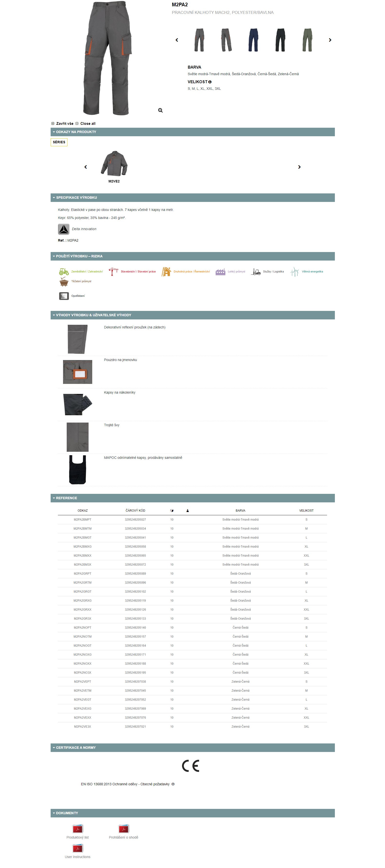The image size is (385, 868).
Task: Click the tractor Zemědělství icon
Action: pyautogui.click(x=64, y=271)
